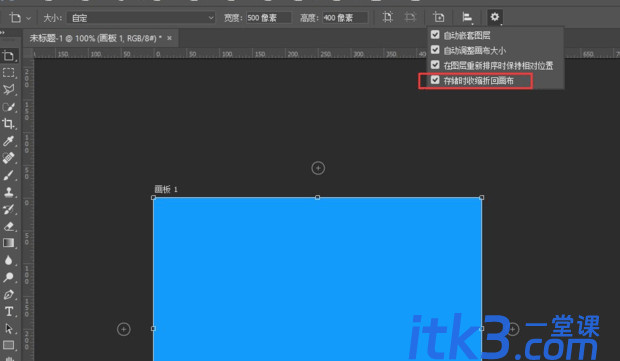Close the 未标题-1 document tab
Viewport: 620px width, 361px height.
click(169, 38)
